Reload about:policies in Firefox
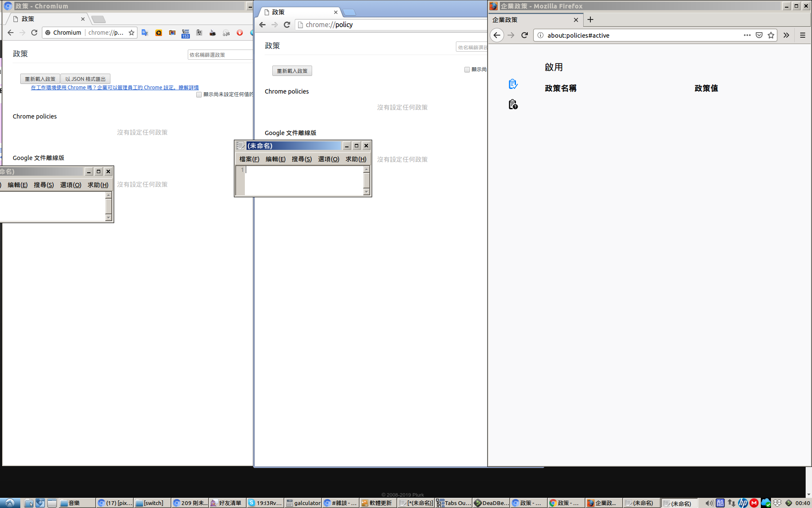Screen dimensions: 812x508 [524, 35]
